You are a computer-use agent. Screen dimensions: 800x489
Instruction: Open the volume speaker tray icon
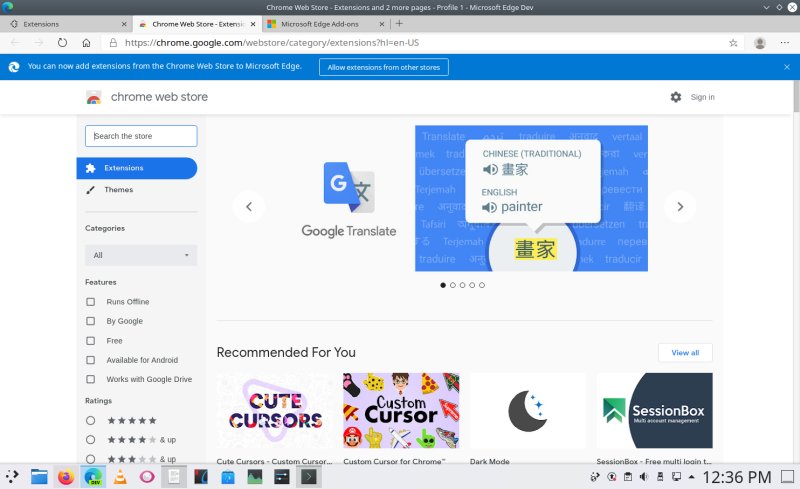[644, 477]
